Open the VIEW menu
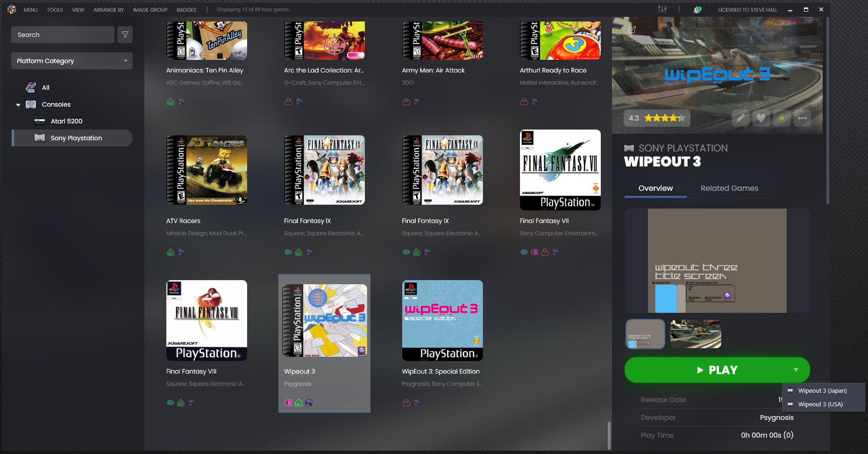The width and height of the screenshot is (868, 454). click(78, 10)
